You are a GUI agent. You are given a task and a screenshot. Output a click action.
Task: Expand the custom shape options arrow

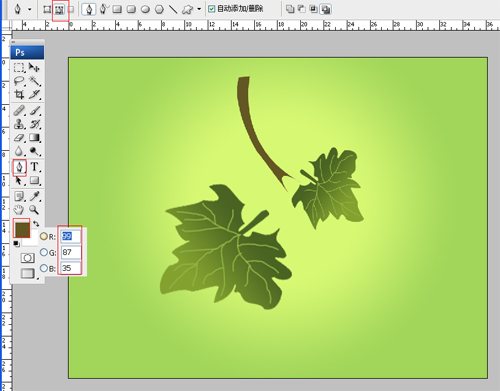tap(199, 9)
